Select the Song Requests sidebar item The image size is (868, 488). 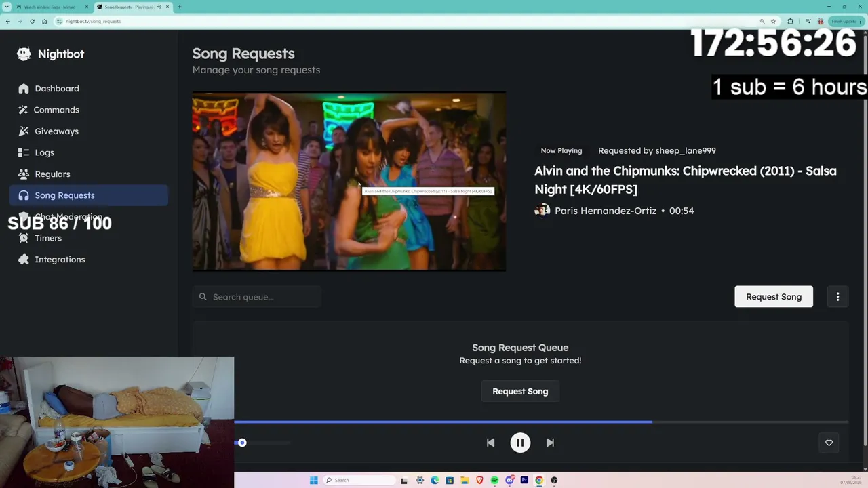click(x=89, y=195)
